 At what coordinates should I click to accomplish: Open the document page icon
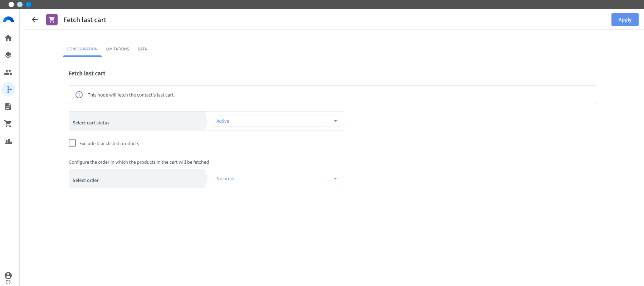tap(8, 107)
